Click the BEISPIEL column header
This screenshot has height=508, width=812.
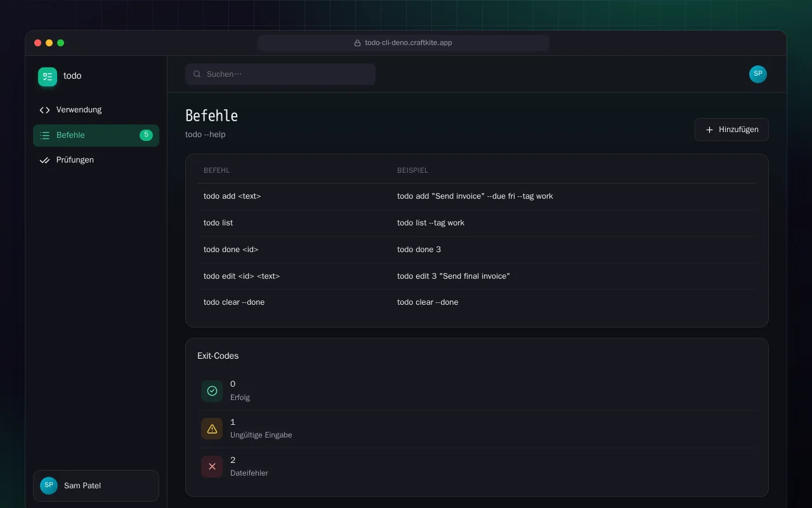point(413,171)
